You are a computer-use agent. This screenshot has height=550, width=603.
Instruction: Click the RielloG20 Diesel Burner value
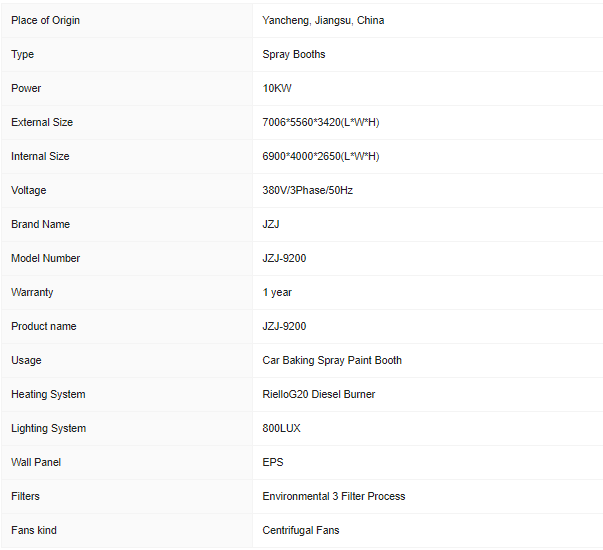(319, 394)
